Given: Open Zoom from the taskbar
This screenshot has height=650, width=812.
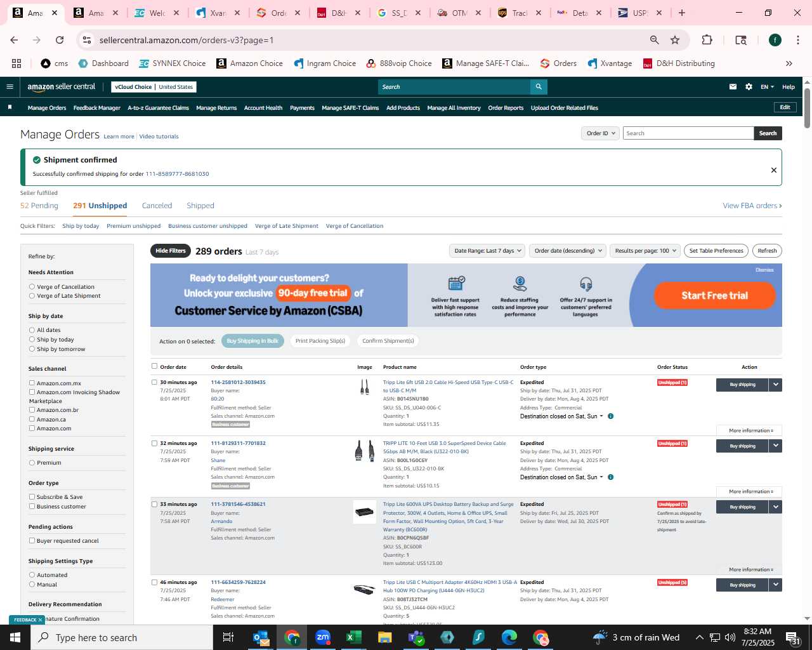Looking at the screenshot, I should coord(323,637).
